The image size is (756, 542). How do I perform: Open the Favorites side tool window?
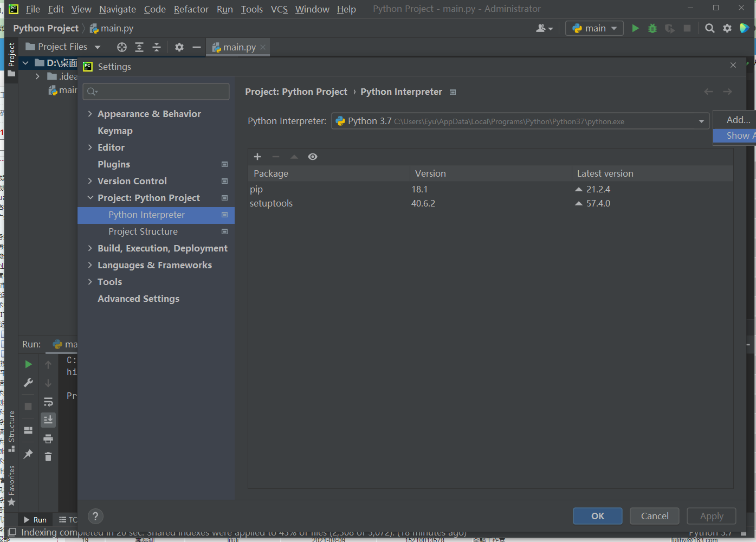[11, 486]
